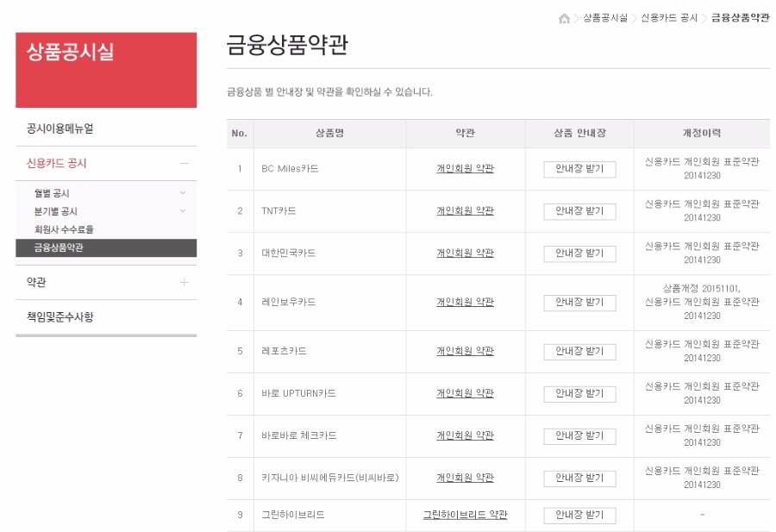
Task: Open 개인회원 약관 for BC Miles카드
Action: [465, 169]
